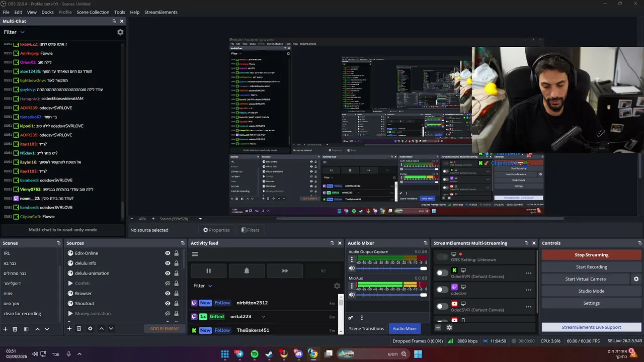Delete selected source with trash icon
The image size is (644, 362).
click(x=79, y=329)
